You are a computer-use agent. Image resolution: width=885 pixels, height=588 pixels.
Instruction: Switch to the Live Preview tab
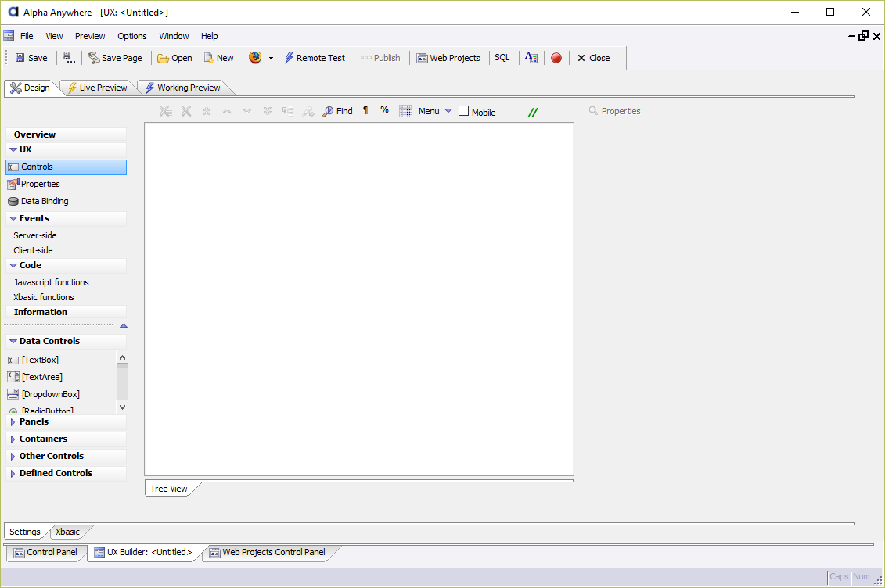point(98,88)
